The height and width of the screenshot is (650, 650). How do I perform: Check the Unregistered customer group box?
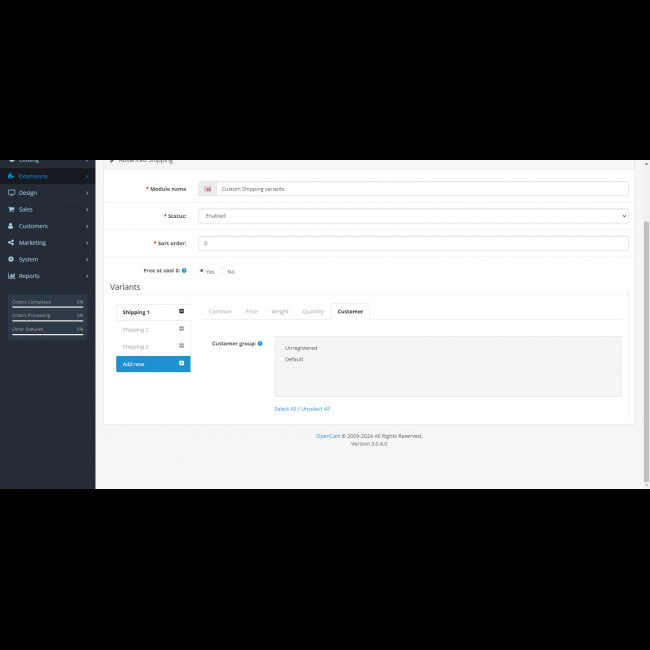click(281, 348)
